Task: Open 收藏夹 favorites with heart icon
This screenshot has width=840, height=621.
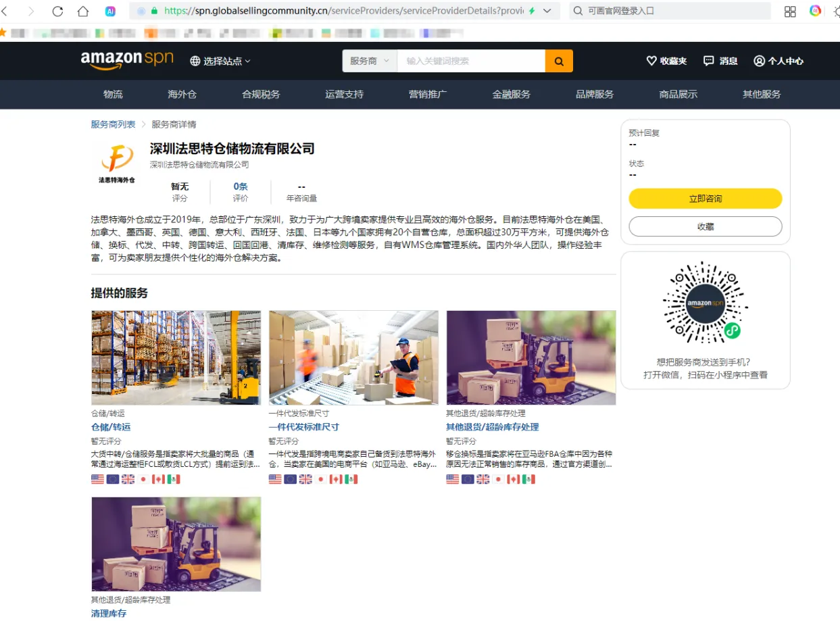Action: coord(666,61)
